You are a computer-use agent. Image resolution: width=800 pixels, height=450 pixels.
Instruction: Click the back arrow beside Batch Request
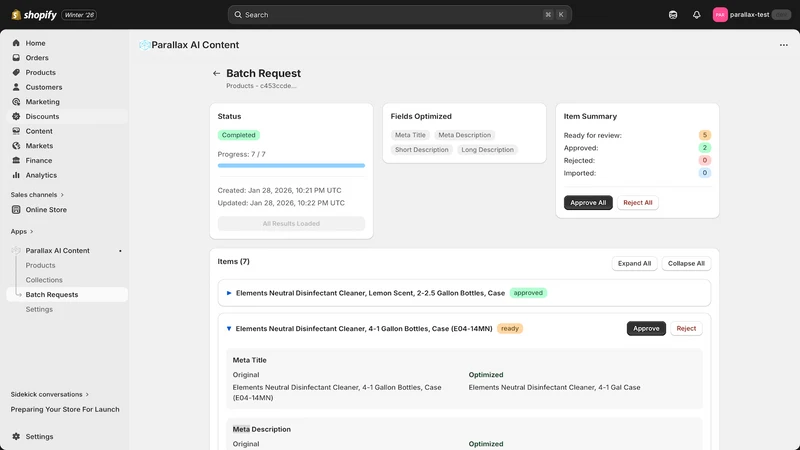[x=216, y=73]
